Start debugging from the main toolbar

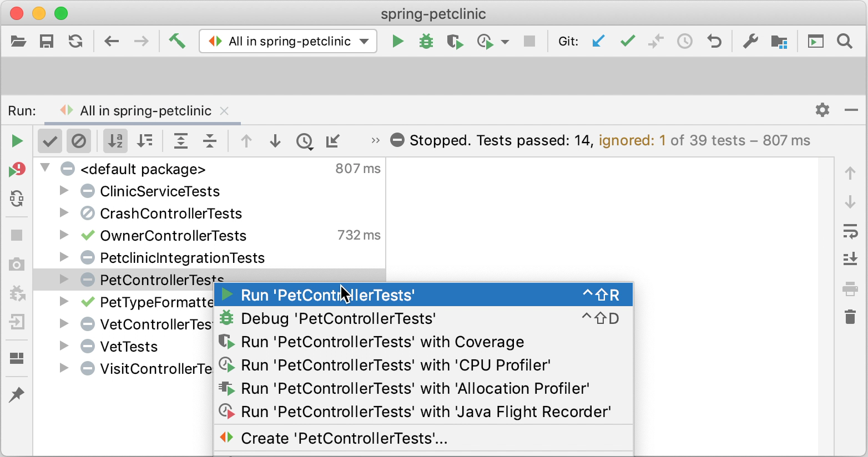(x=426, y=41)
